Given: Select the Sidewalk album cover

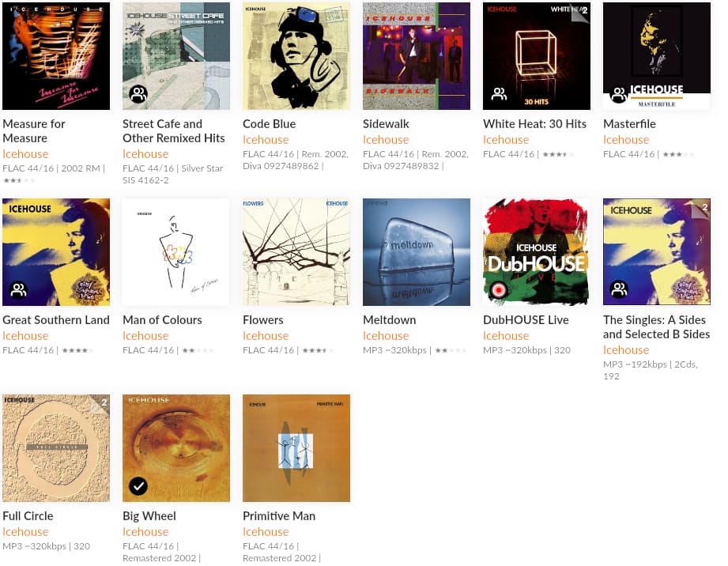Looking at the screenshot, I should pos(417,56).
